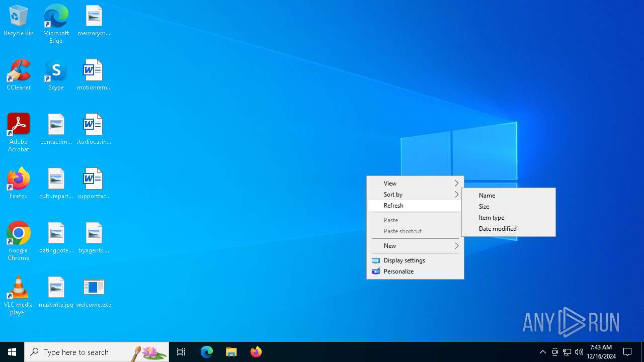The width and height of the screenshot is (644, 362).
Task: Select the CCleaner desktop shortcut
Action: pyautogui.click(x=19, y=75)
